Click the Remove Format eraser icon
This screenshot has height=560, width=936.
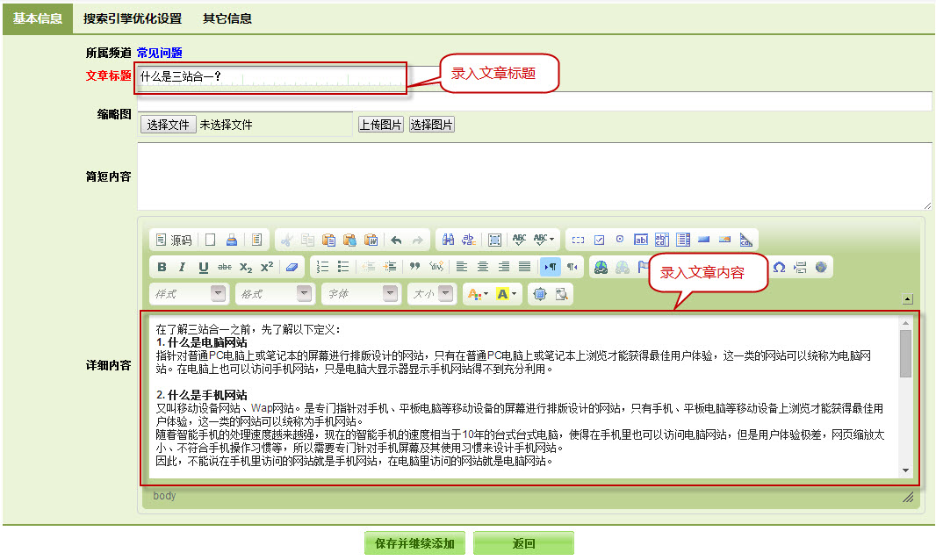click(292, 267)
